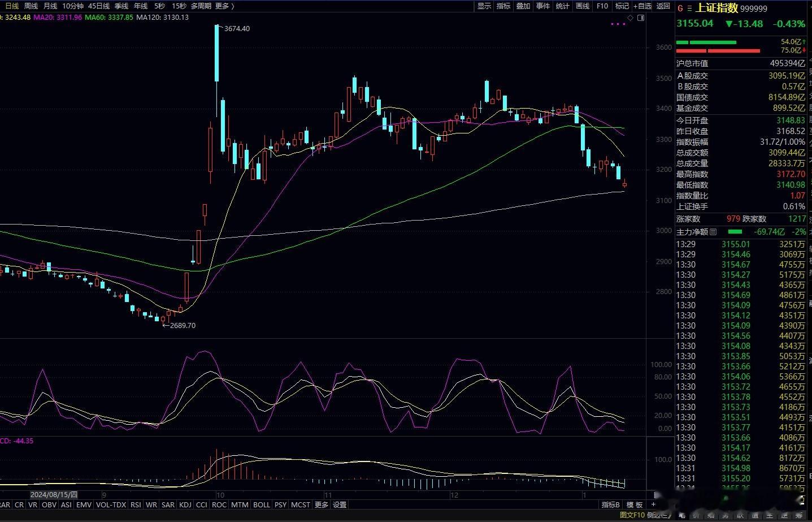
Task: Click the 返回 back button
Action: pyautogui.click(x=663, y=6)
